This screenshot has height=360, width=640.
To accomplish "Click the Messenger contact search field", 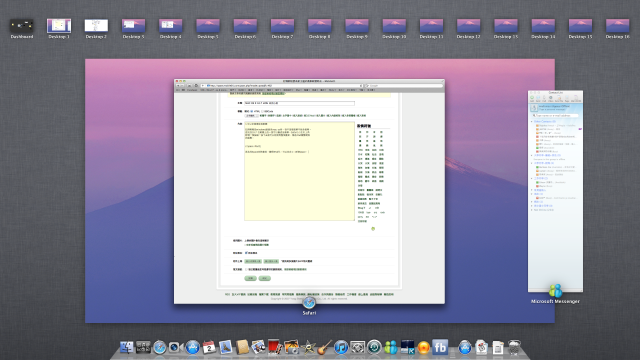I will [556, 116].
